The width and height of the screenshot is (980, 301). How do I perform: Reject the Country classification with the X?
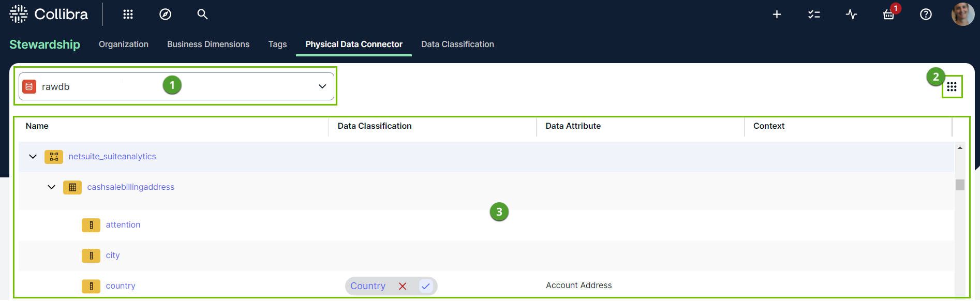click(x=403, y=286)
